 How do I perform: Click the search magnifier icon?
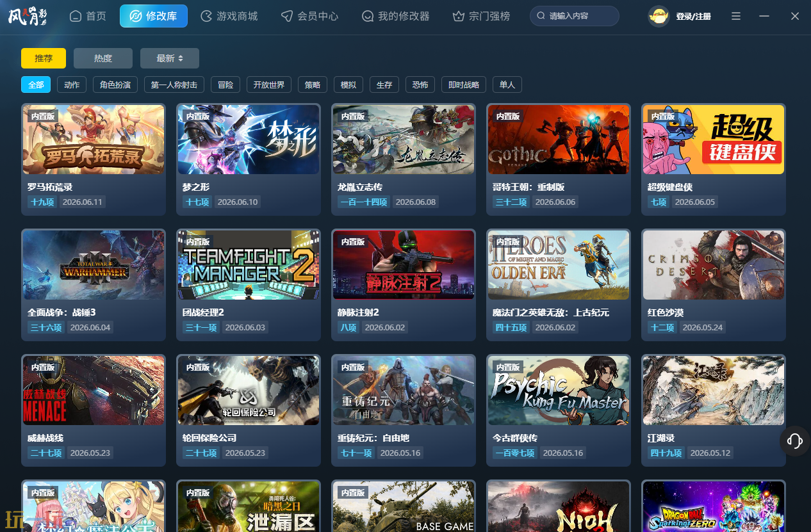click(x=541, y=16)
